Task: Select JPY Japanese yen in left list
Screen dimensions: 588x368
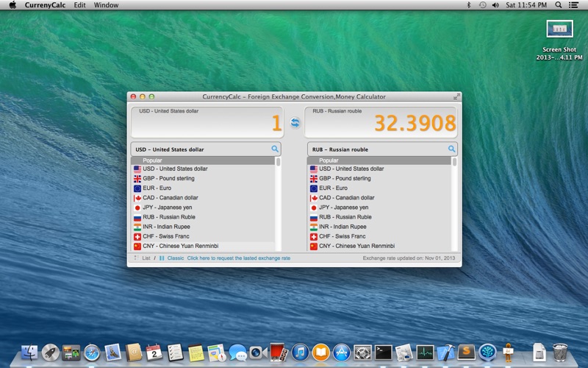Action: pos(203,208)
